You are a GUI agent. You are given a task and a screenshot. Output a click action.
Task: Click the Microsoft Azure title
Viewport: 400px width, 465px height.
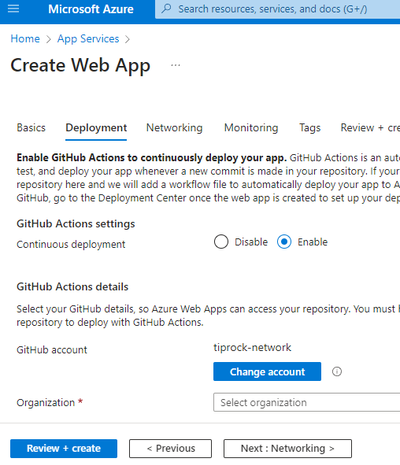tap(91, 9)
